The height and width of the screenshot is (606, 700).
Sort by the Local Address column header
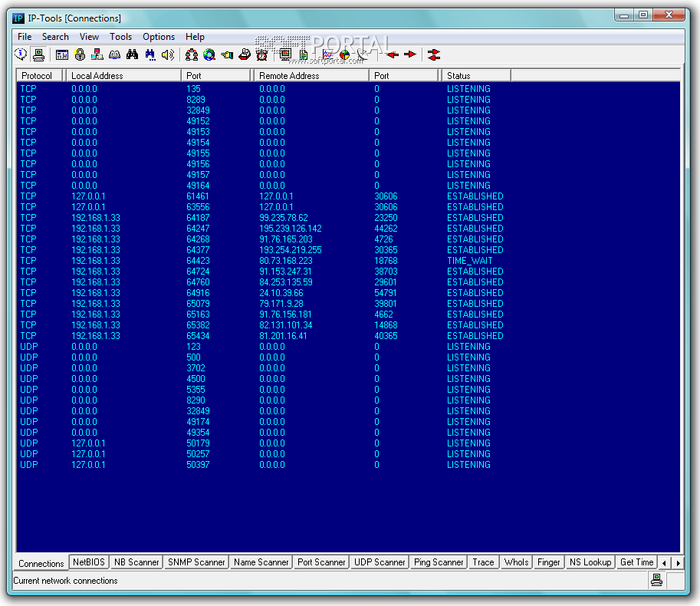coord(123,75)
